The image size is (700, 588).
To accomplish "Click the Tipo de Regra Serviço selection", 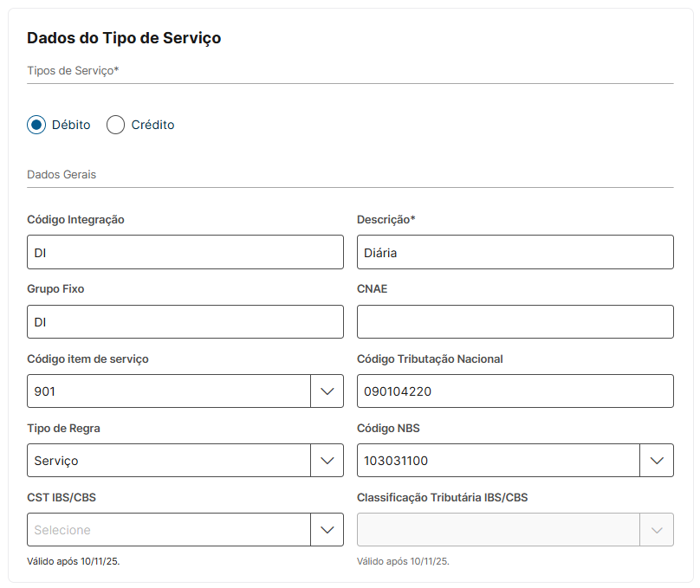I will [x=169, y=460].
